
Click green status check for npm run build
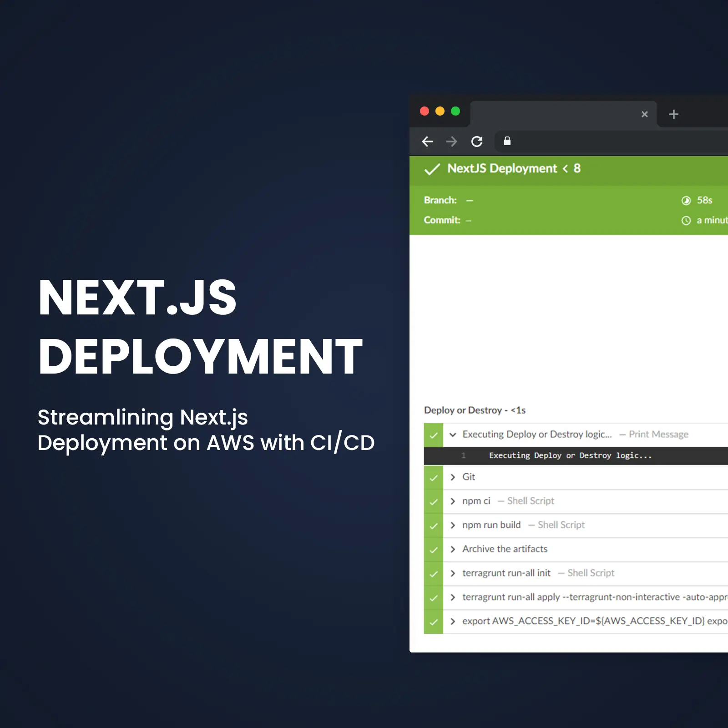tap(434, 526)
